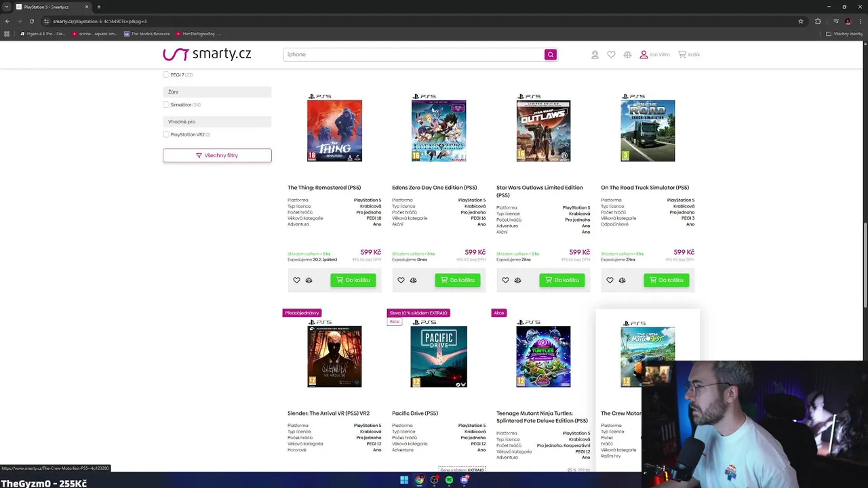Screen dimensions: 868x488
Task: Open the browser extensions puzzle icon
Action: pyautogui.click(x=818, y=21)
